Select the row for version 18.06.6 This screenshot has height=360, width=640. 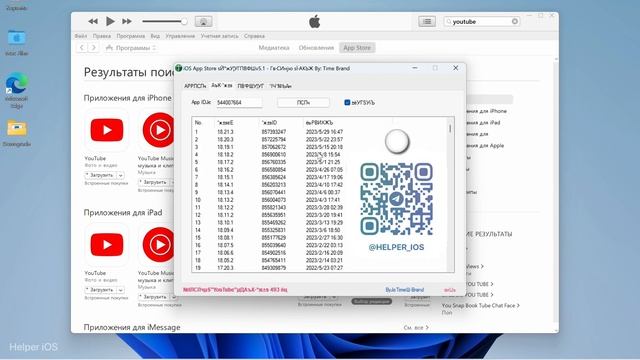pos(269,253)
